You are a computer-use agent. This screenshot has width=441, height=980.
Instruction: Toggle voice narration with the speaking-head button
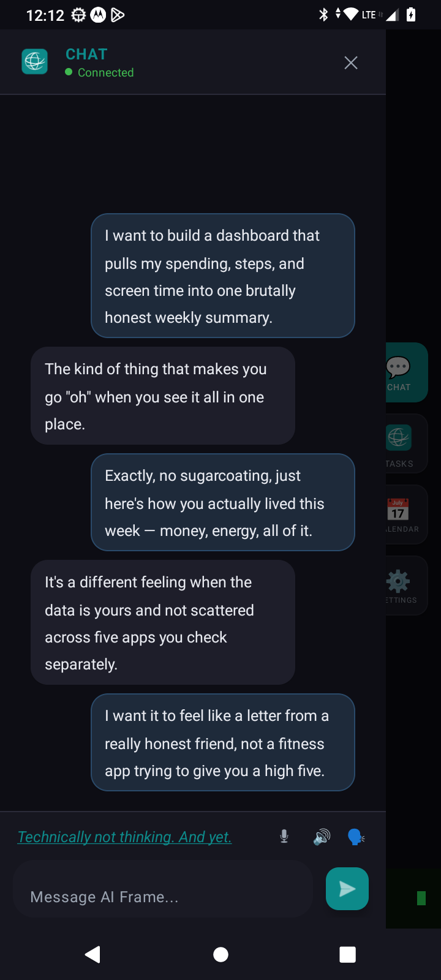click(356, 835)
